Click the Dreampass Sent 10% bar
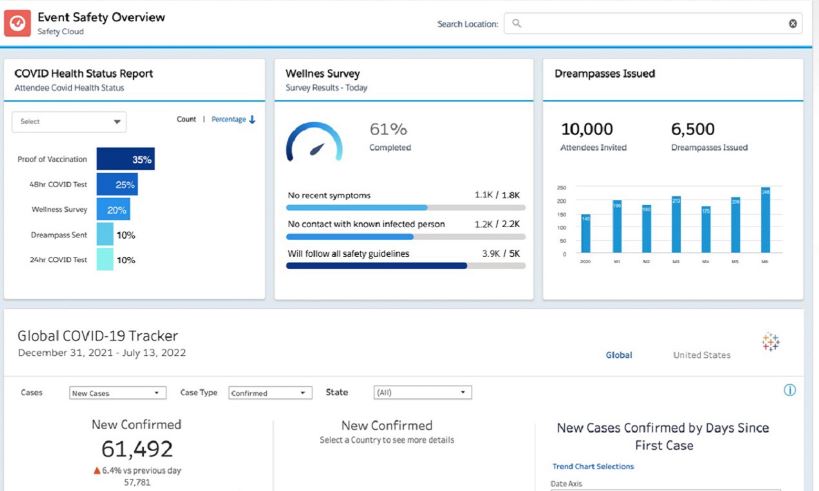 pos(105,235)
